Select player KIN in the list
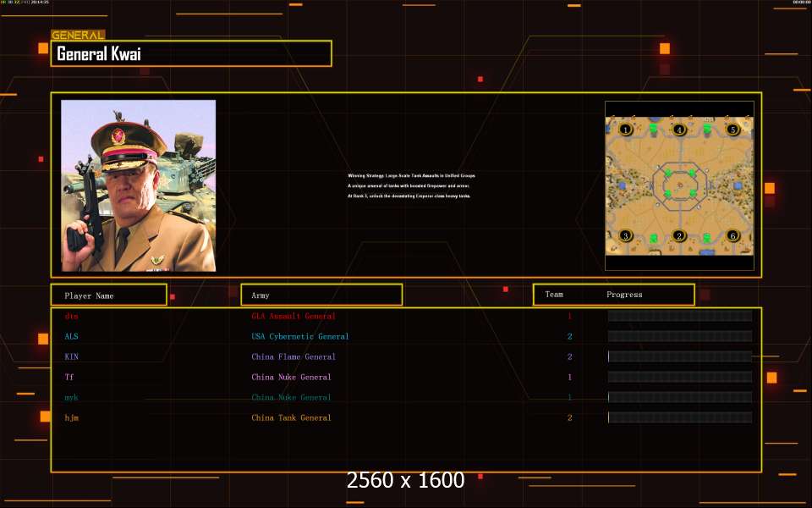The height and width of the screenshot is (508, 812). (x=71, y=356)
